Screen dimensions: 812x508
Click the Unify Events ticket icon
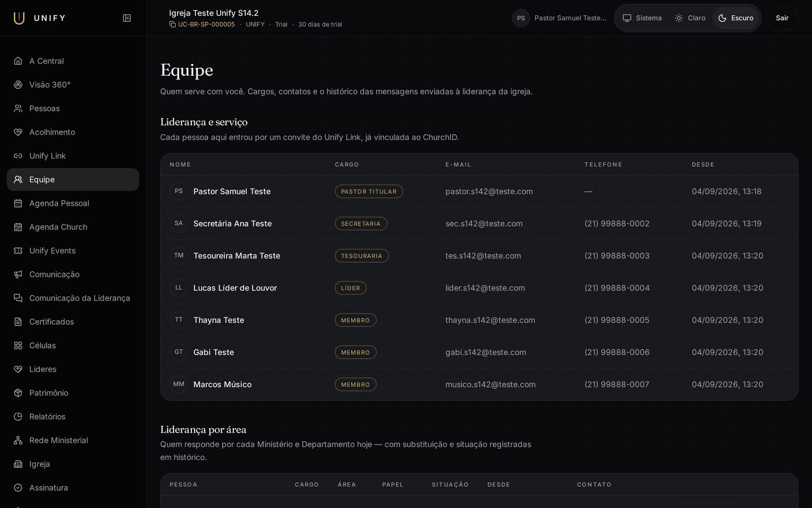(18, 250)
